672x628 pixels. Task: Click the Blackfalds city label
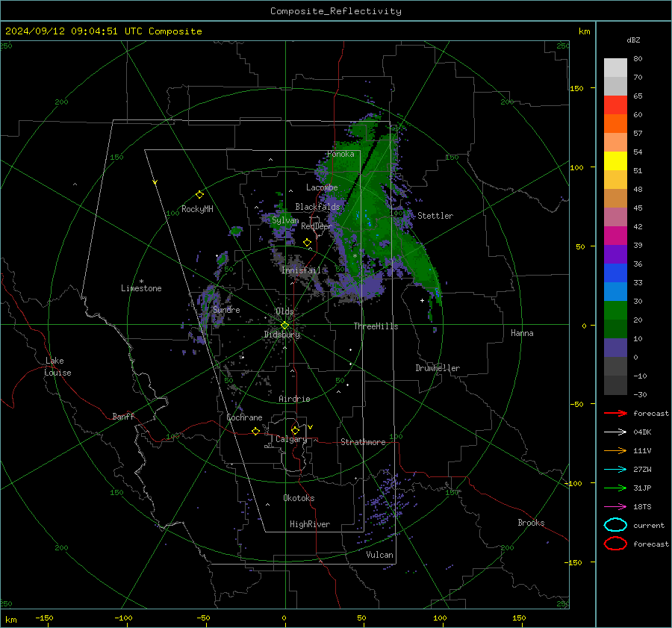[x=317, y=207]
